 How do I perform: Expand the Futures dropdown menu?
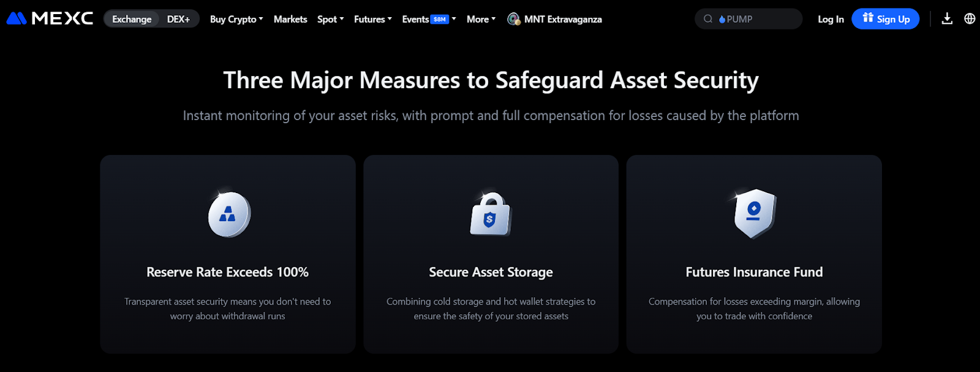point(373,19)
